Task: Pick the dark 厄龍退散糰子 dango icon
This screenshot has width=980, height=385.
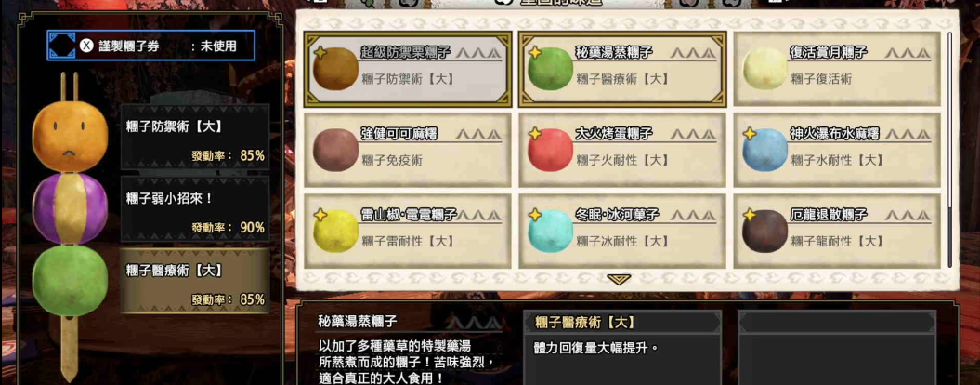Action: (x=765, y=231)
